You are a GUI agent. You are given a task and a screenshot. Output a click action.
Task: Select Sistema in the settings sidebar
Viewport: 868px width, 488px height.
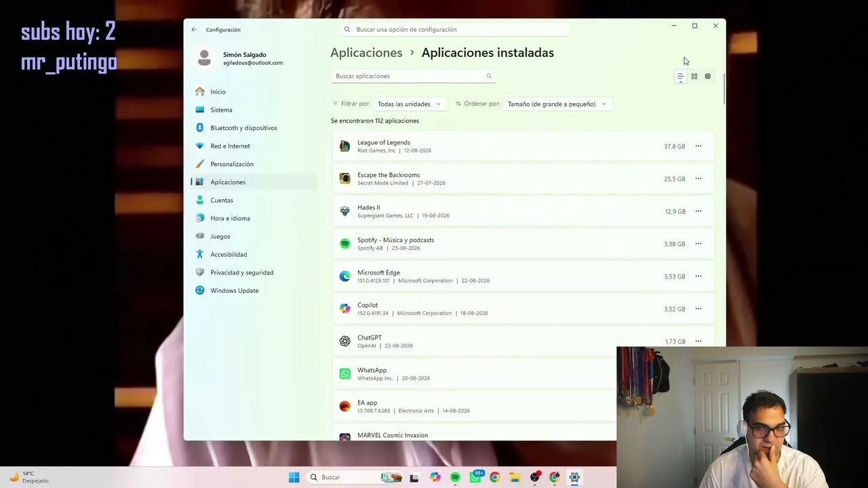(x=254, y=110)
